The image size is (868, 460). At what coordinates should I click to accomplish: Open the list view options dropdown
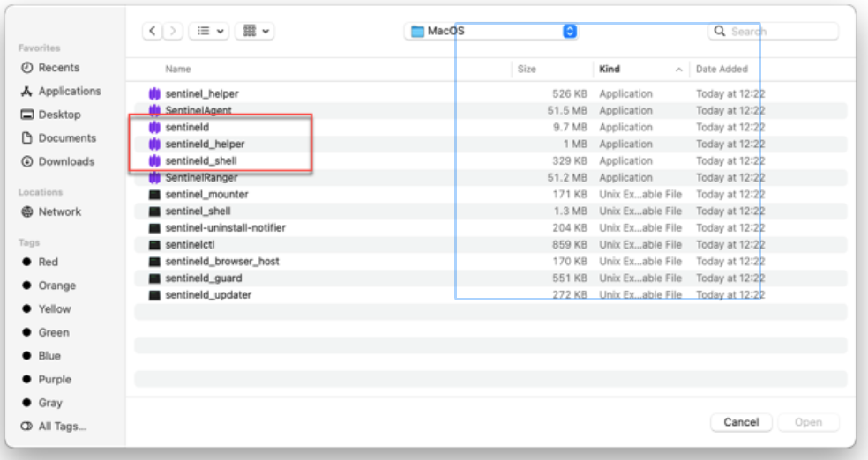(210, 31)
